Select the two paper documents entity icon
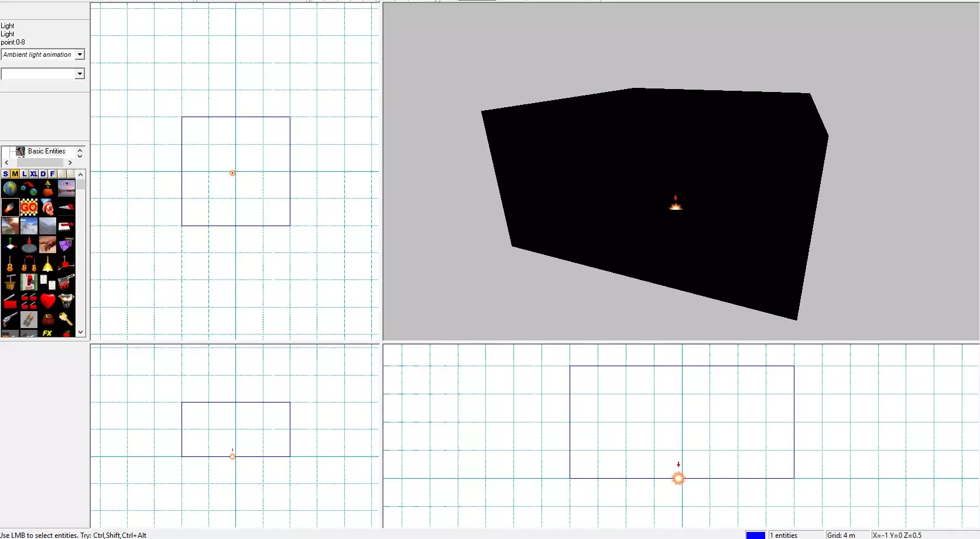Viewport: 980px width, 539px height. pyautogui.click(x=47, y=282)
